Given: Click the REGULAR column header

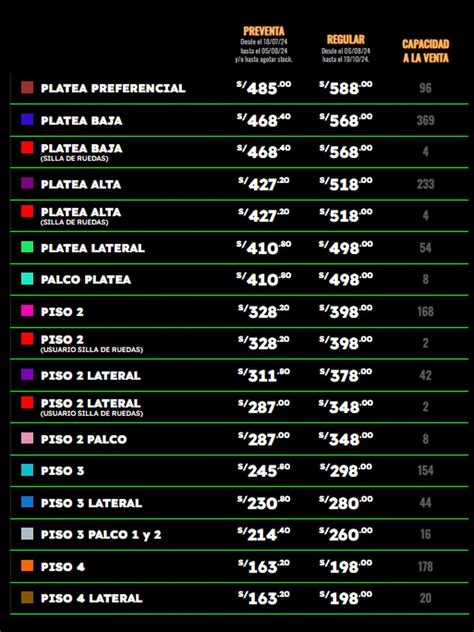Looking at the screenshot, I should pos(345,40).
